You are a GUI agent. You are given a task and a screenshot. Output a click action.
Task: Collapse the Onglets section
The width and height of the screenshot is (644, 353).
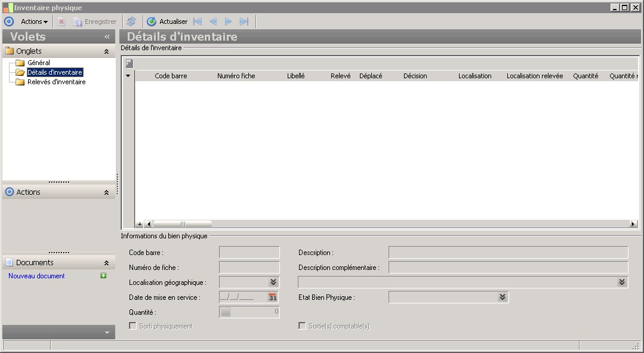[106, 51]
